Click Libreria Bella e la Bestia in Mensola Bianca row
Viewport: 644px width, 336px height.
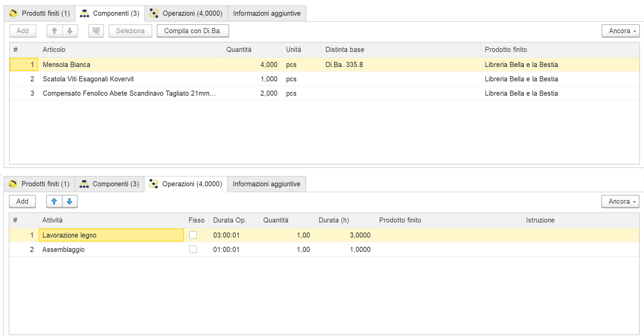tap(560, 65)
